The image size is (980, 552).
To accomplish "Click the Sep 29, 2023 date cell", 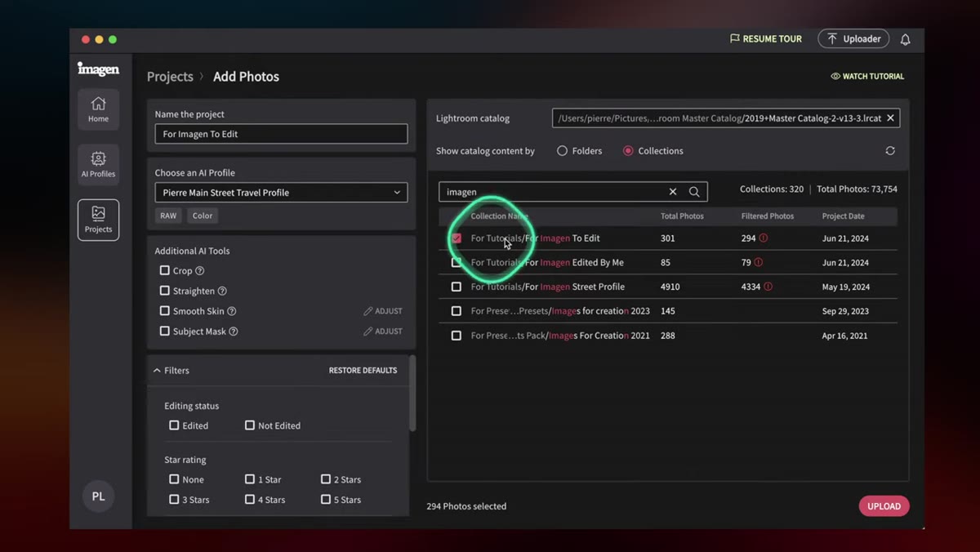I will (845, 311).
